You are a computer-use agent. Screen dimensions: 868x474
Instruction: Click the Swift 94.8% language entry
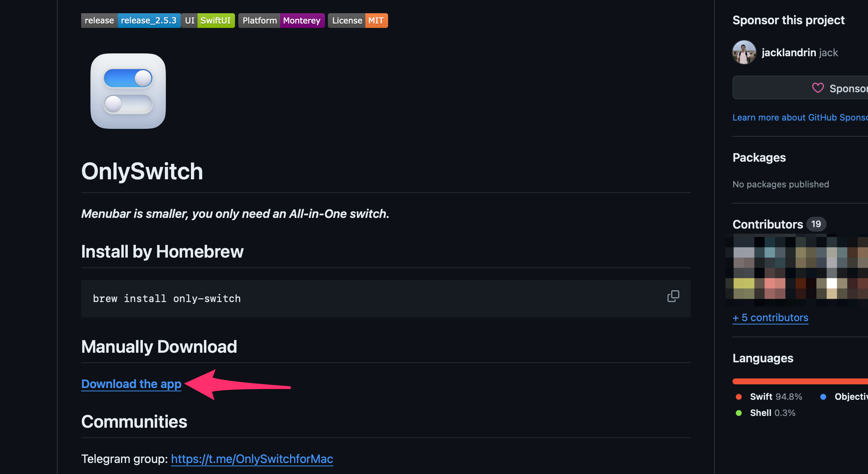[x=770, y=397]
